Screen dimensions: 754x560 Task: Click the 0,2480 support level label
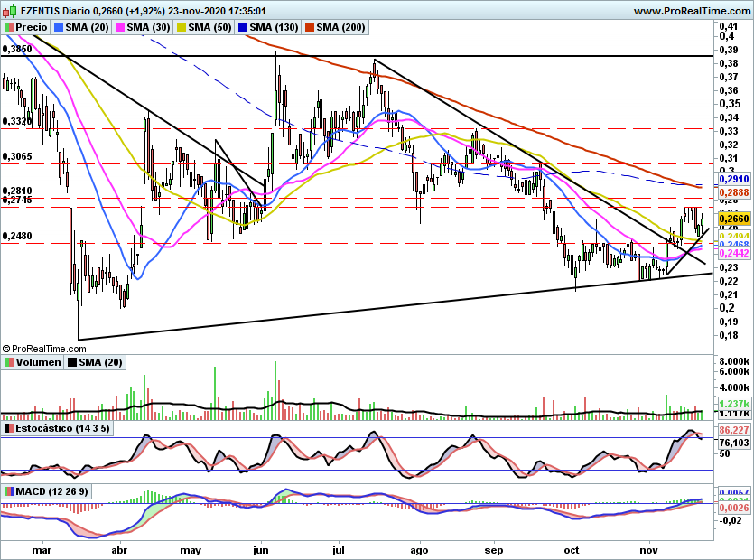tap(17, 236)
